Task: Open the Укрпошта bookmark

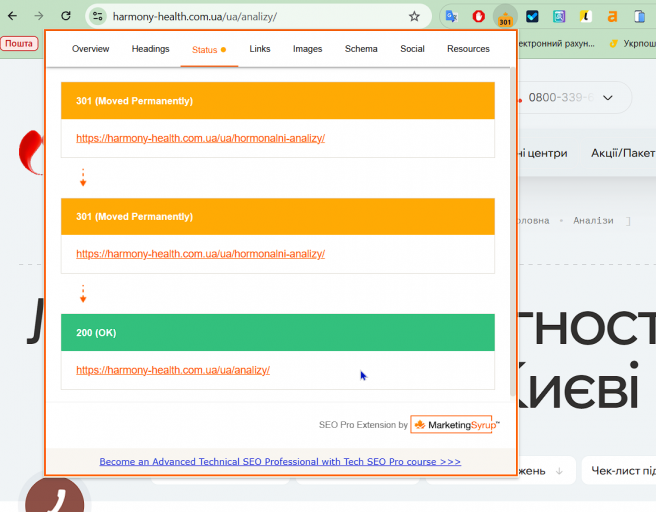Action: 632,44
